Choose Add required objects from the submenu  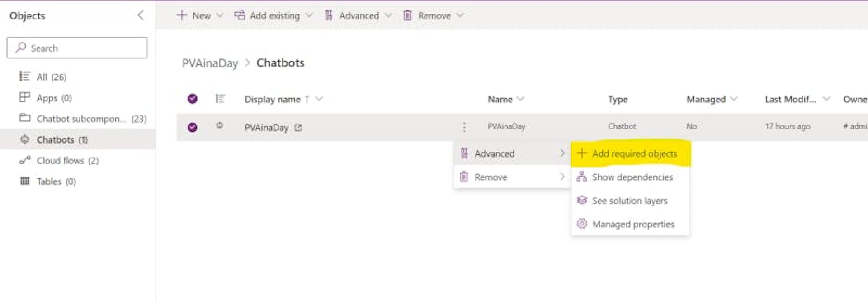point(631,153)
